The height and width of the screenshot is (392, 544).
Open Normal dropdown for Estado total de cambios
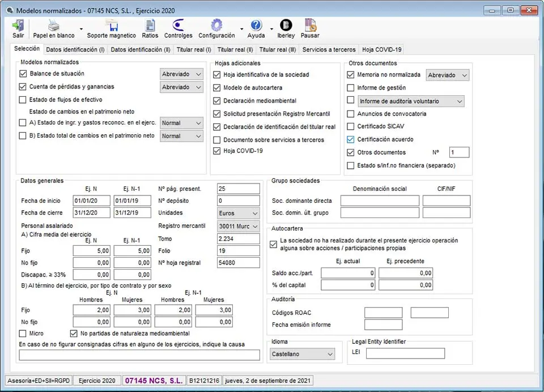pos(181,136)
